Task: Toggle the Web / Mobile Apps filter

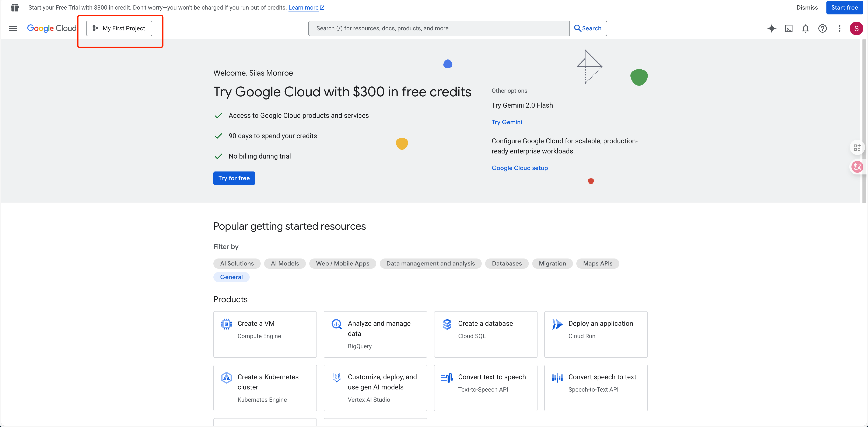Action: 342,264
